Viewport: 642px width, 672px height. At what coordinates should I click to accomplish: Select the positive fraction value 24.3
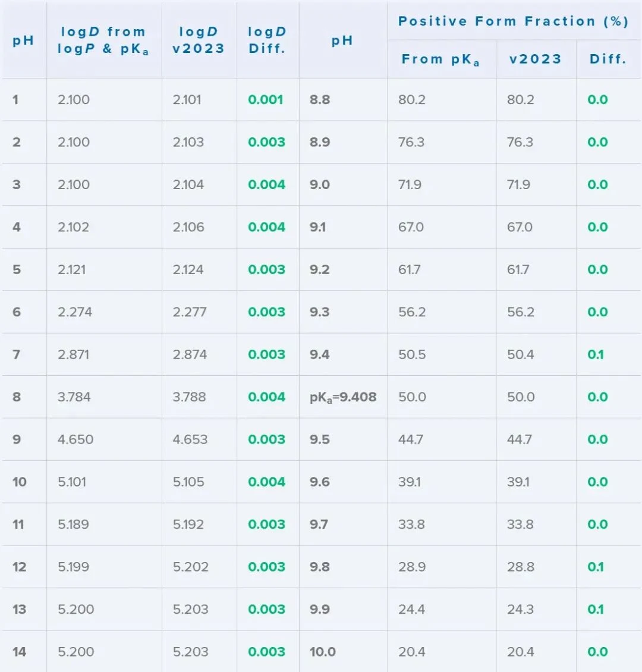pos(520,609)
